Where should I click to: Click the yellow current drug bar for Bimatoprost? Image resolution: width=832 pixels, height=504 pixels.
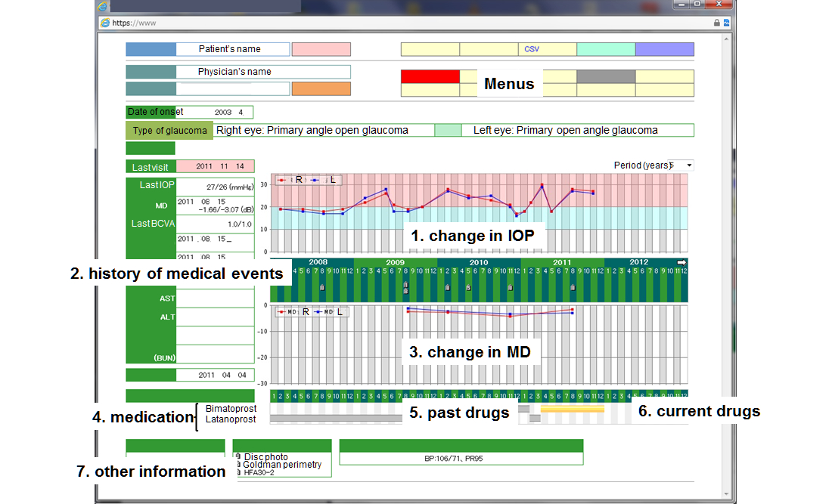(572, 409)
